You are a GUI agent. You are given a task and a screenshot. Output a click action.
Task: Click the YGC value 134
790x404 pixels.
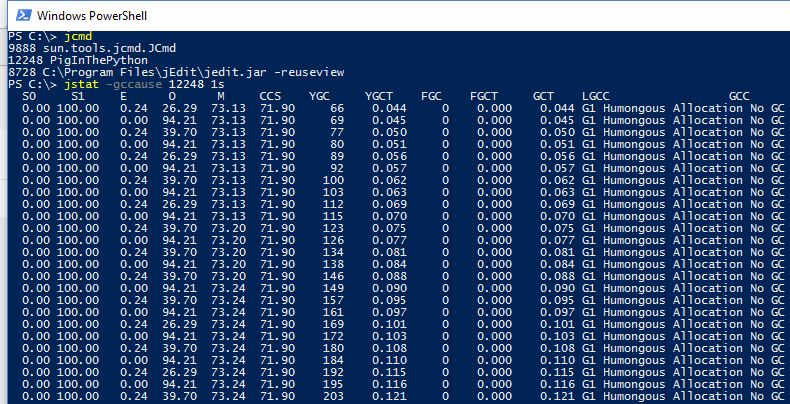[334, 252]
